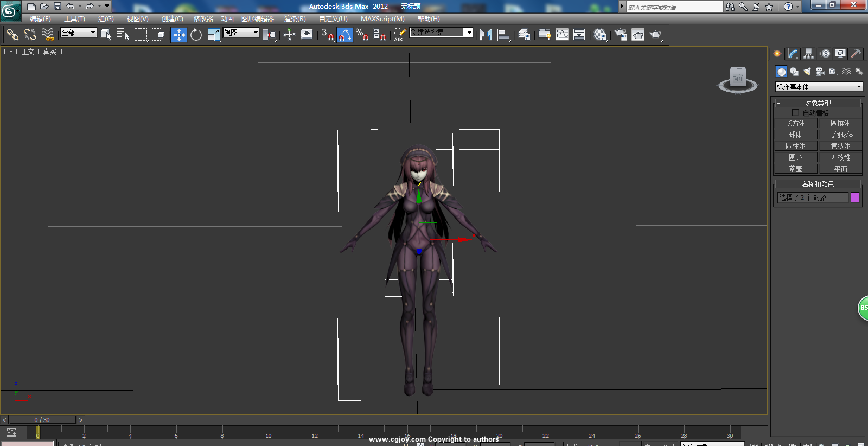
Task: Click the Lights category icon
Action: point(807,72)
